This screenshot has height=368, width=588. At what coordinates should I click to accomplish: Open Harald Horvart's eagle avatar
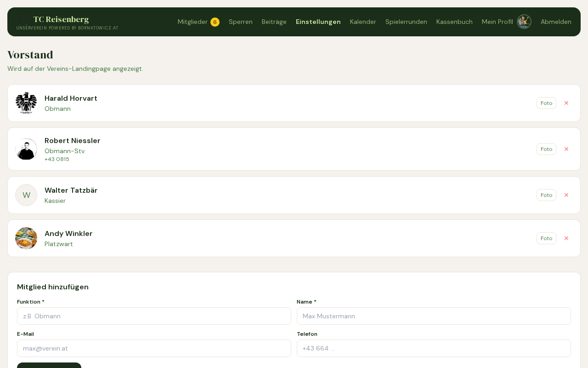[x=26, y=103]
